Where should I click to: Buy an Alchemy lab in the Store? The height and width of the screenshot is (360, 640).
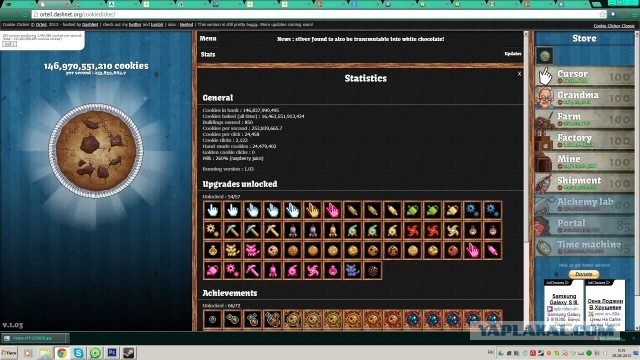(x=584, y=204)
